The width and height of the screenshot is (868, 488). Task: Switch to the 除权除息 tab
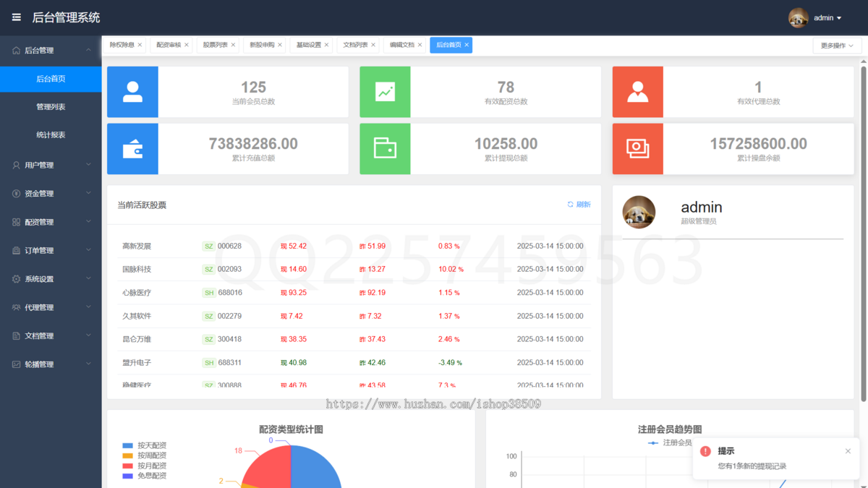tap(122, 45)
